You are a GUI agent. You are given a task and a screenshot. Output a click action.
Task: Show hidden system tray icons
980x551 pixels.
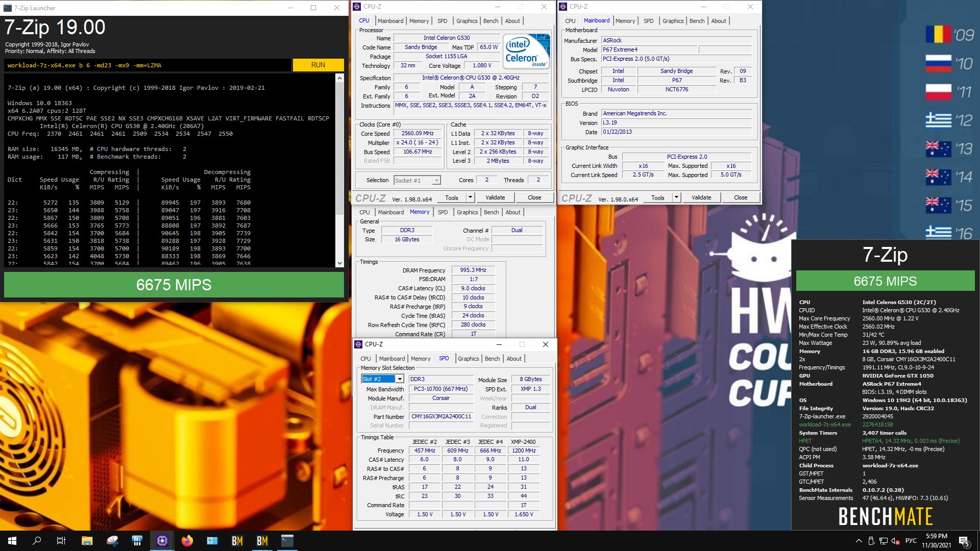tap(859, 541)
